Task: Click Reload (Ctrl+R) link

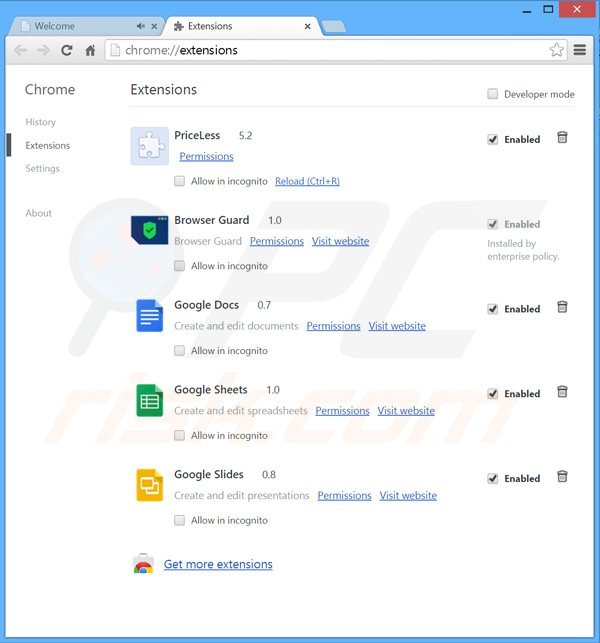Action: tap(307, 181)
